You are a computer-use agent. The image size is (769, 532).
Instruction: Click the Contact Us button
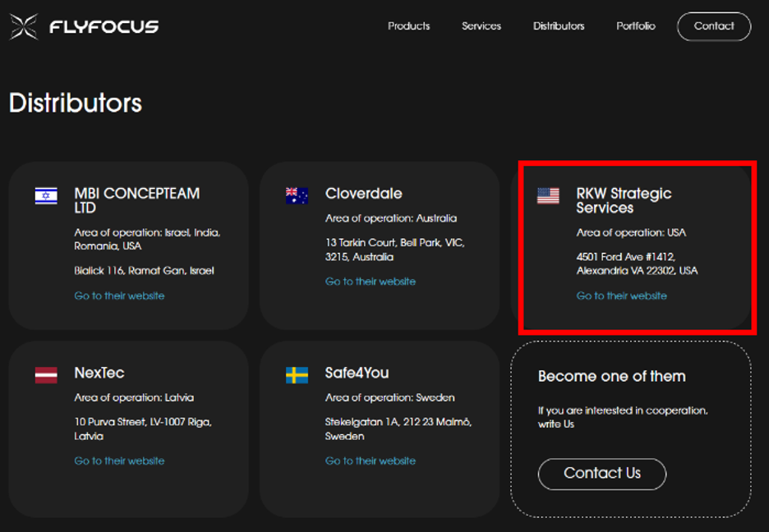(x=602, y=474)
